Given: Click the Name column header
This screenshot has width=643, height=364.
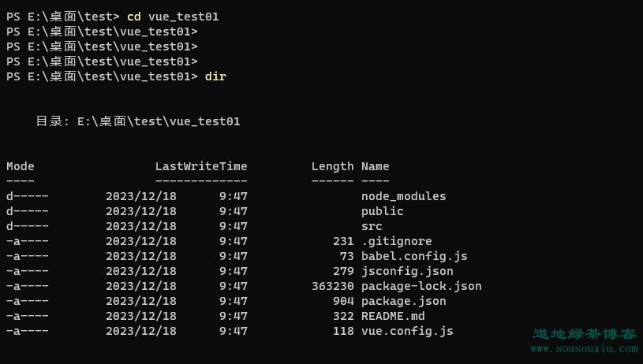Looking at the screenshot, I should pos(376,166).
